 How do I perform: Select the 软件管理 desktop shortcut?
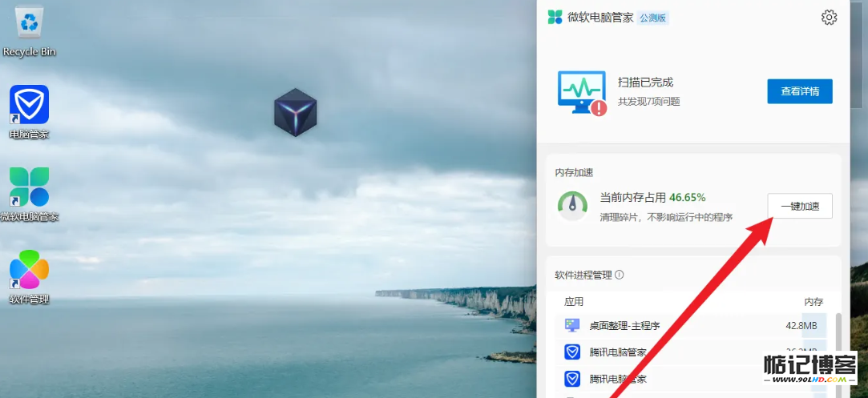coord(30,277)
